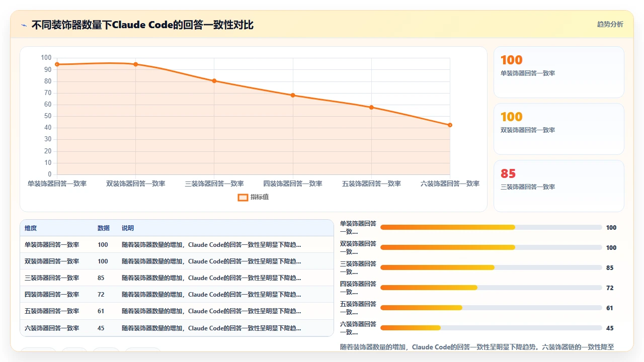Select the 三装饰器回答一致率 cell in the table
This screenshot has width=644, height=362.
52,278
